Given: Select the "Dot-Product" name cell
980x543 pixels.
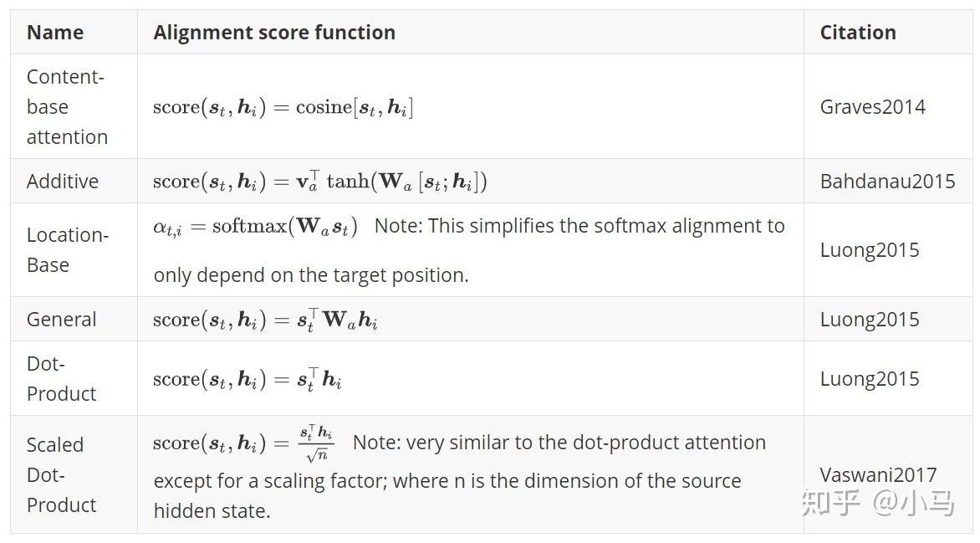Looking at the screenshot, I should 61,378.
